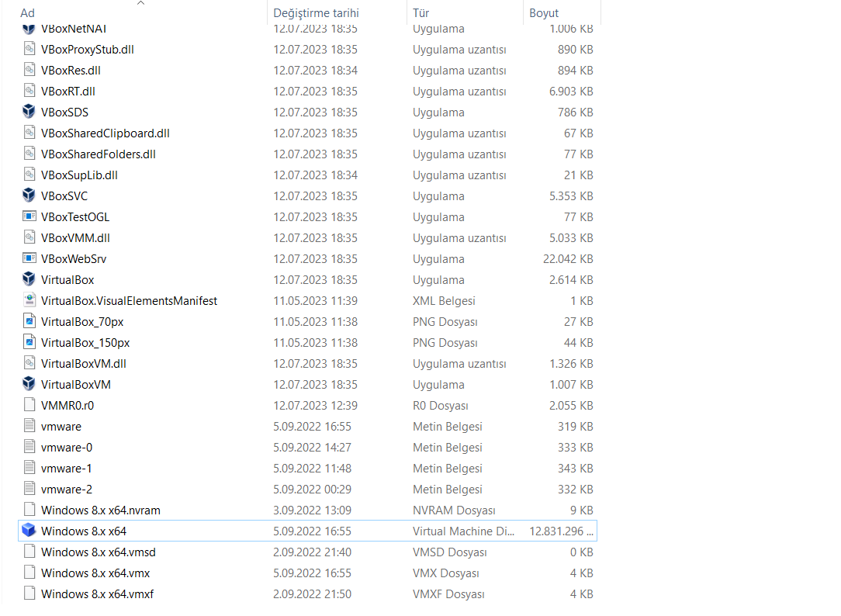Click the VBoxSharedFolders.dll file icon

point(29,154)
